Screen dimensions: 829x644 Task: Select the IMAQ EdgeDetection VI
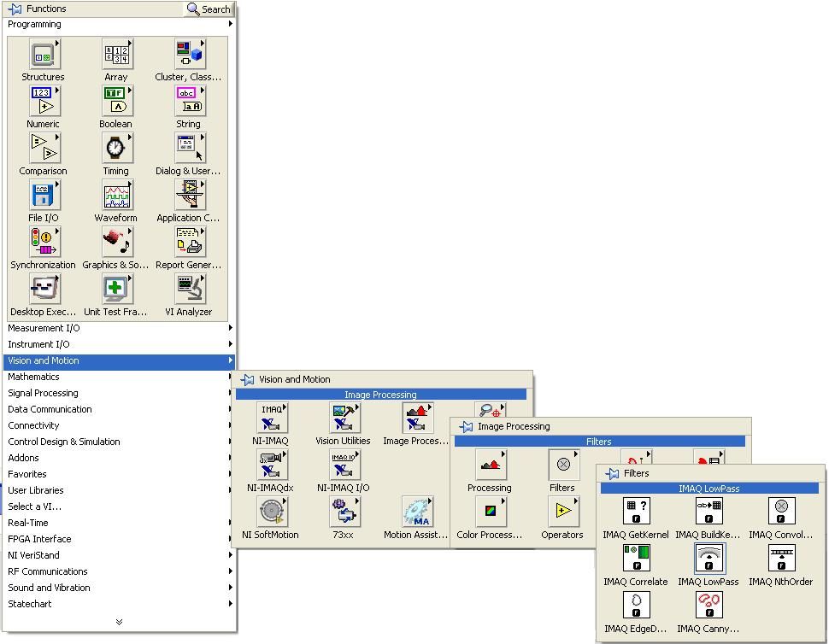pyautogui.click(x=637, y=606)
